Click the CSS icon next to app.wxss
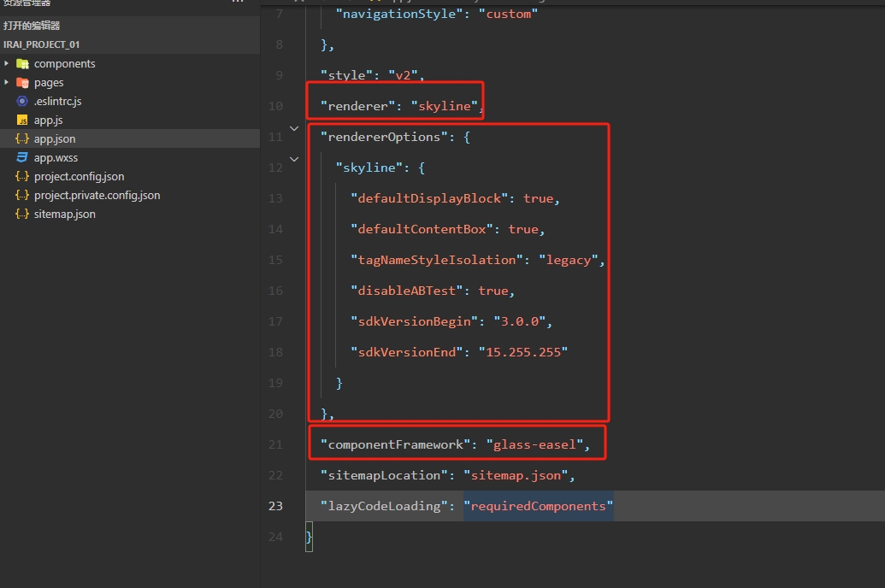The image size is (885, 588). pyautogui.click(x=22, y=158)
